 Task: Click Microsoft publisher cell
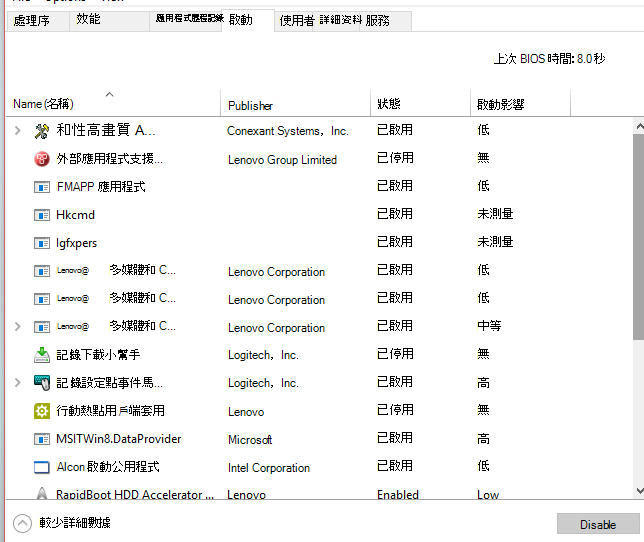point(250,440)
